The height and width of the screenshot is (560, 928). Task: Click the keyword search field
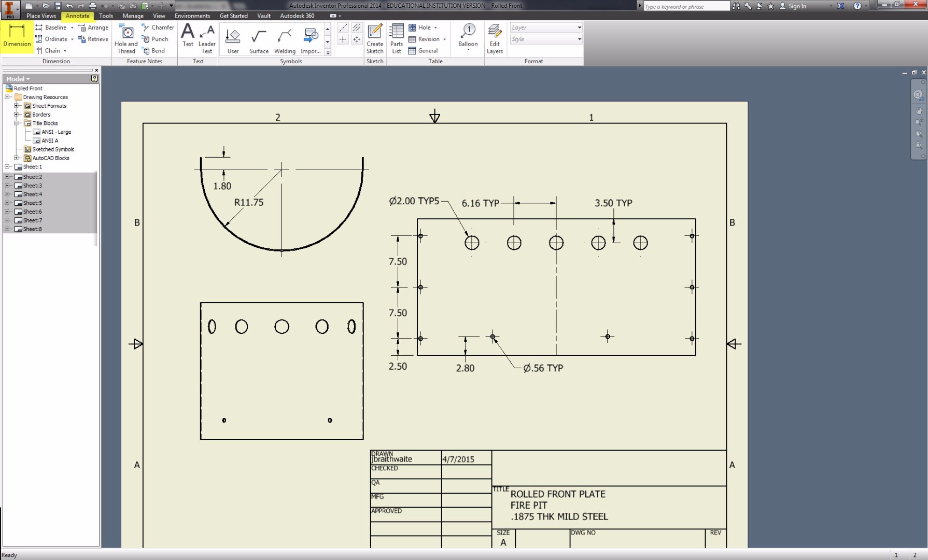686,6
